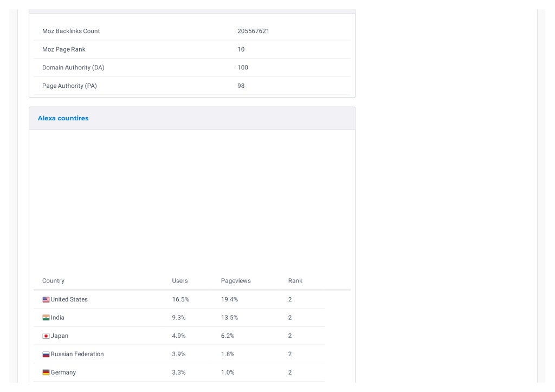Select Japan users value 4.9%
This screenshot has height=392, width=555.
(179, 336)
